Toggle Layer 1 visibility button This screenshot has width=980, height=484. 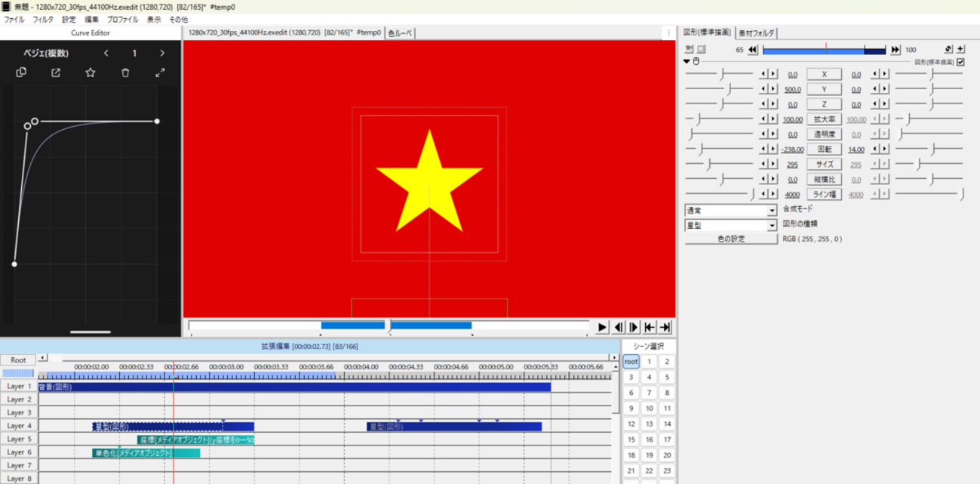tap(18, 386)
